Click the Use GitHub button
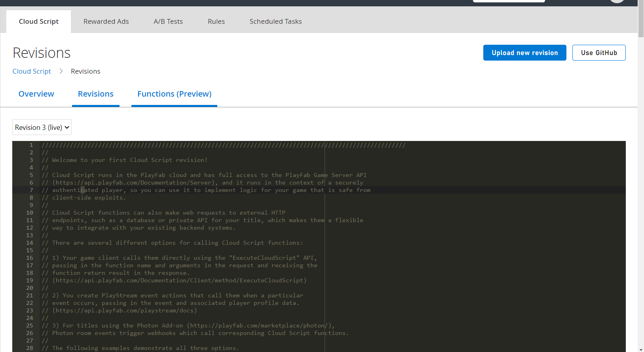This screenshot has height=352, width=644. pyautogui.click(x=599, y=53)
